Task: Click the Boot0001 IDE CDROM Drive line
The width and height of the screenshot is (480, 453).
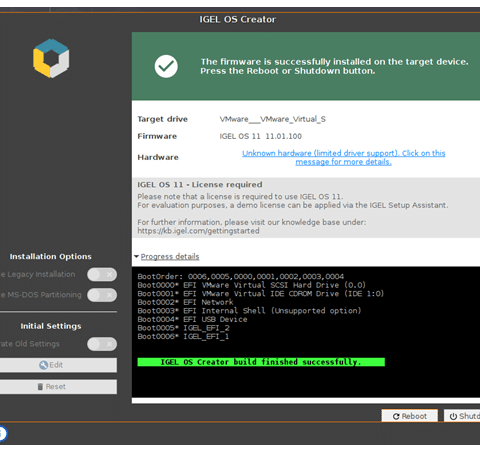Action: (x=261, y=294)
